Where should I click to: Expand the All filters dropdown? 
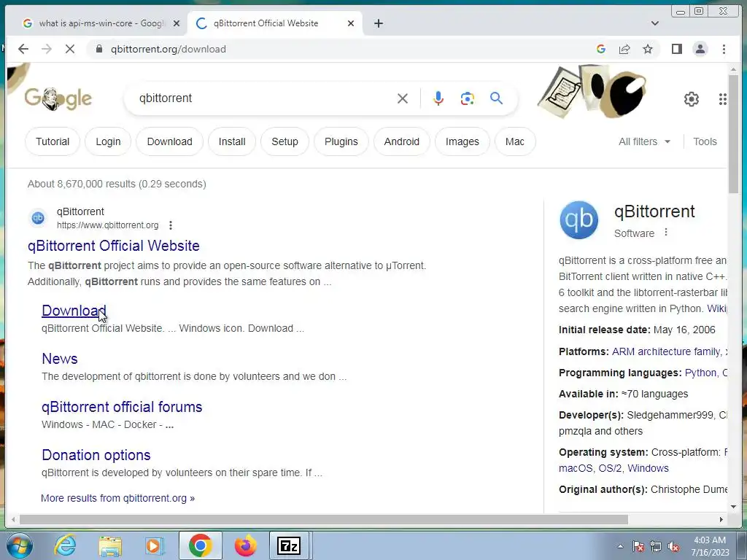(x=644, y=141)
